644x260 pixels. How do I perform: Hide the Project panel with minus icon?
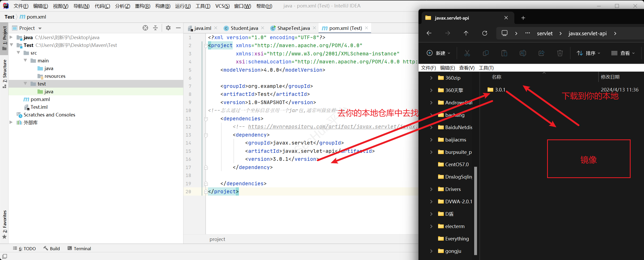pos(178,28)
